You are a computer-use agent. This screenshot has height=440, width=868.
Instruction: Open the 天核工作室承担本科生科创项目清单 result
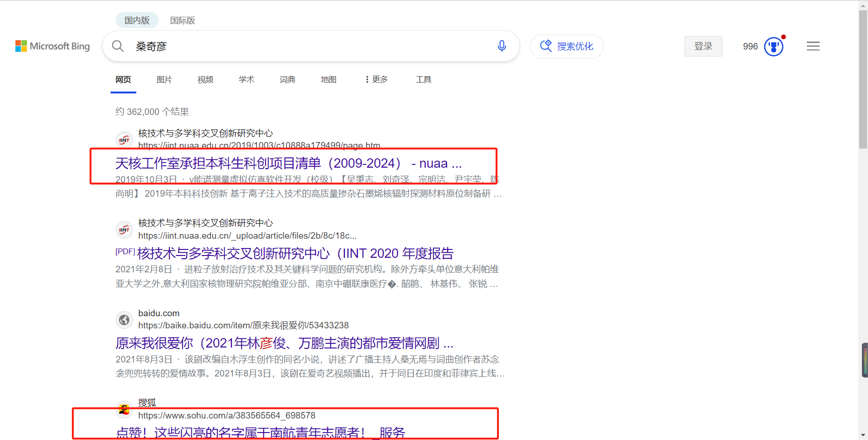coord(288,163)
